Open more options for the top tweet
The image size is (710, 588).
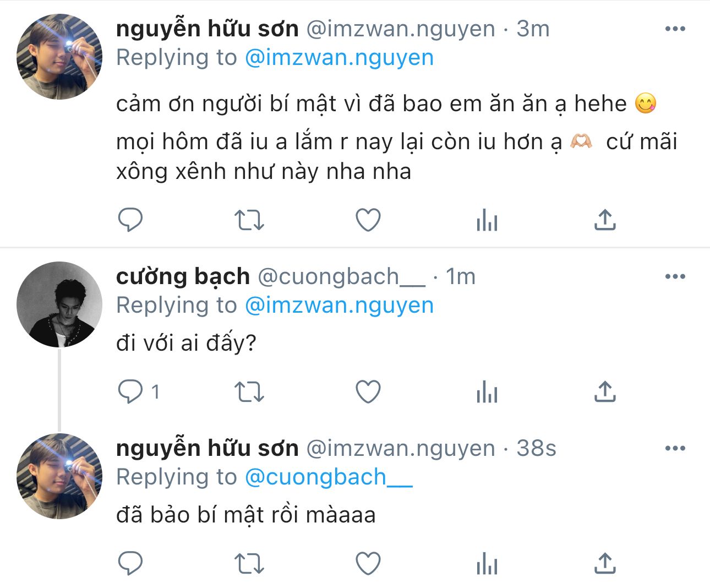[675, 29]
